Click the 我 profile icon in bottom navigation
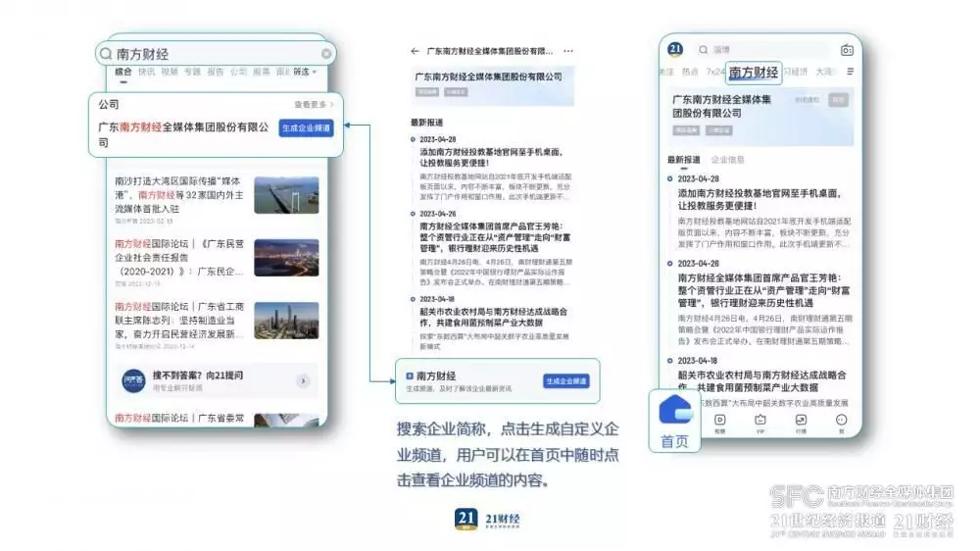The height and width of the screenshot is (551, 980). [x=841, y=423]
